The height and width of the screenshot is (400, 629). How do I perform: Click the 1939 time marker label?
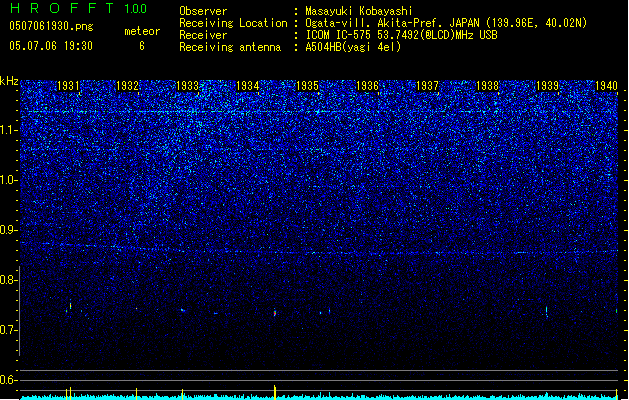[x=548, y=86]
